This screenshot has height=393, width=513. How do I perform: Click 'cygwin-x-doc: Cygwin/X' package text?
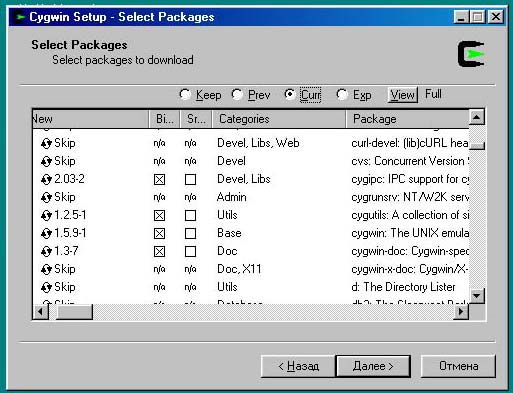(410, 269)
